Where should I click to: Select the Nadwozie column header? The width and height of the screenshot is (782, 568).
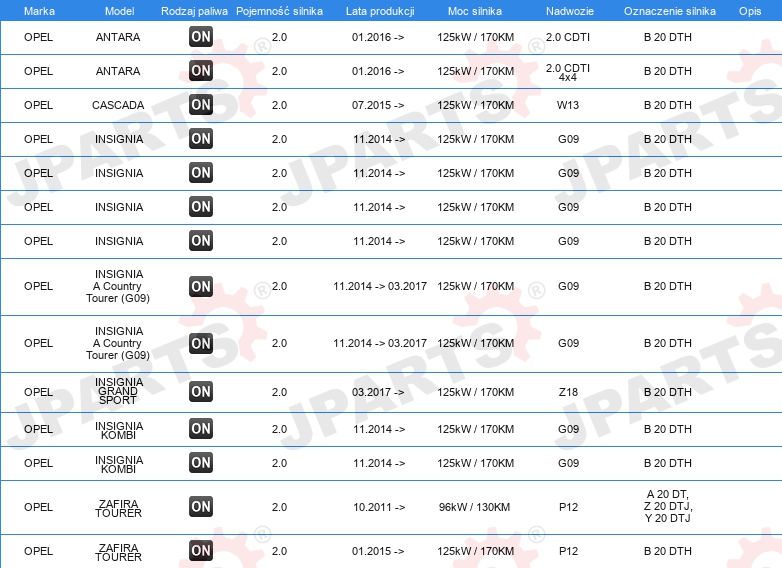coord(570,11)
